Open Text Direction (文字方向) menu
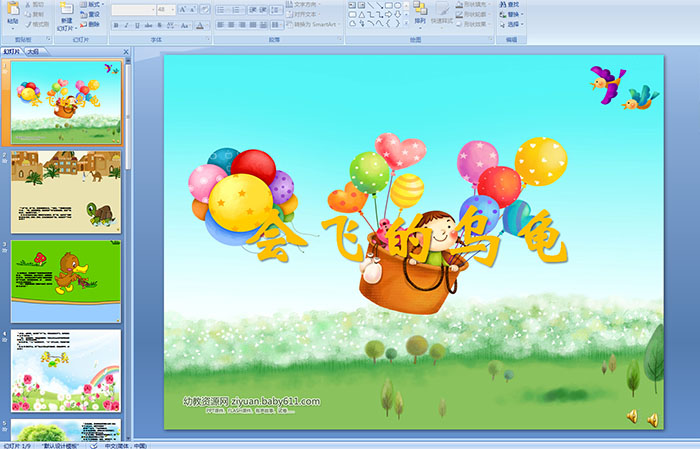700x449 pixels. click(x=304, y=4)
